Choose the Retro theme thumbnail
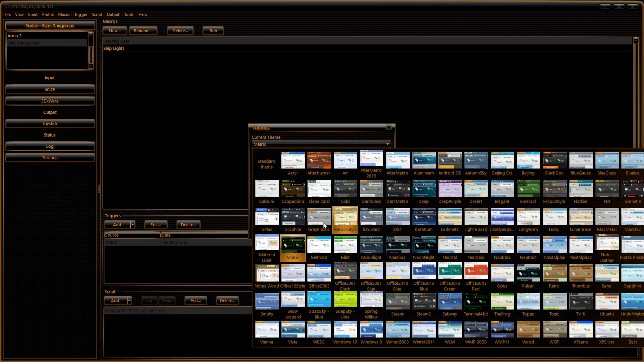The image size is (644, 362). 554,277
